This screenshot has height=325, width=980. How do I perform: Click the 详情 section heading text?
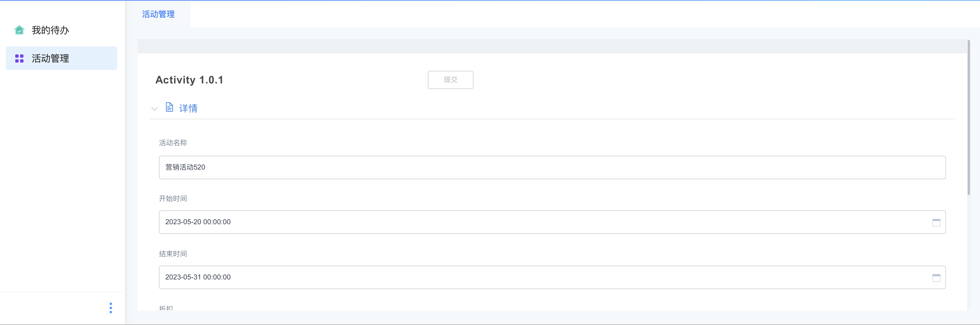188,109
